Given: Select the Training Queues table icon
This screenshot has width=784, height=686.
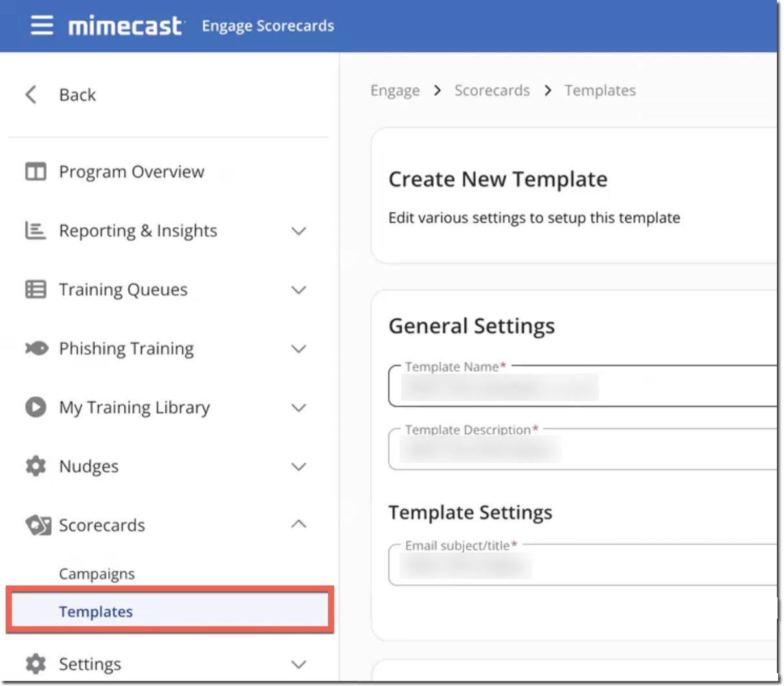Looking at the screenshot, I should tap(36, 289).
